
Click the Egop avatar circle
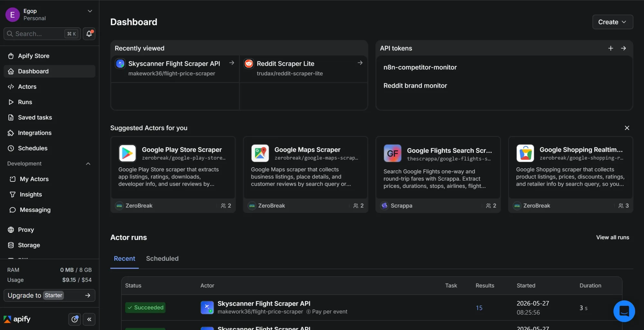click(13, 15)
